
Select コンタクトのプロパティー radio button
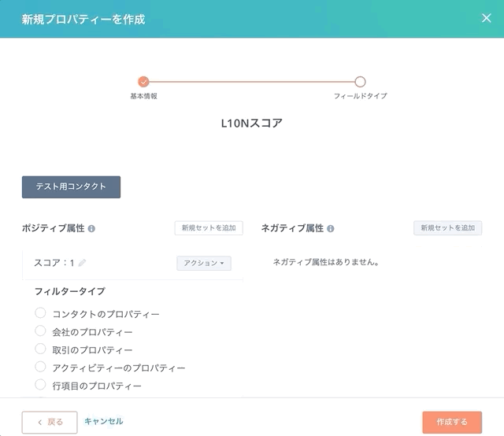tap(40, 312)
